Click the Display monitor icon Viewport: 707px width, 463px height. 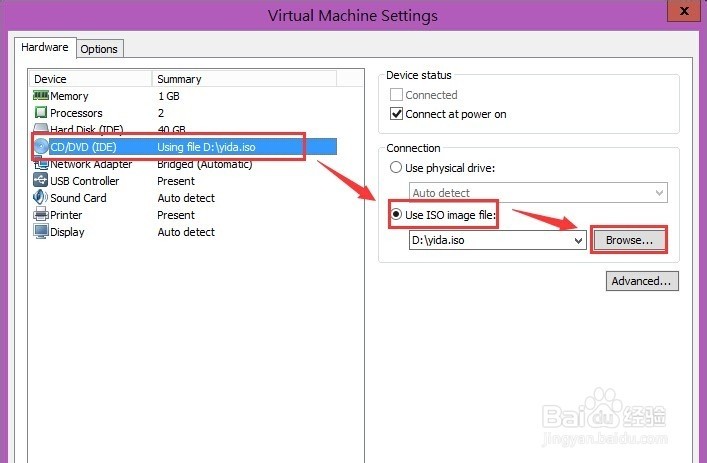41,231
